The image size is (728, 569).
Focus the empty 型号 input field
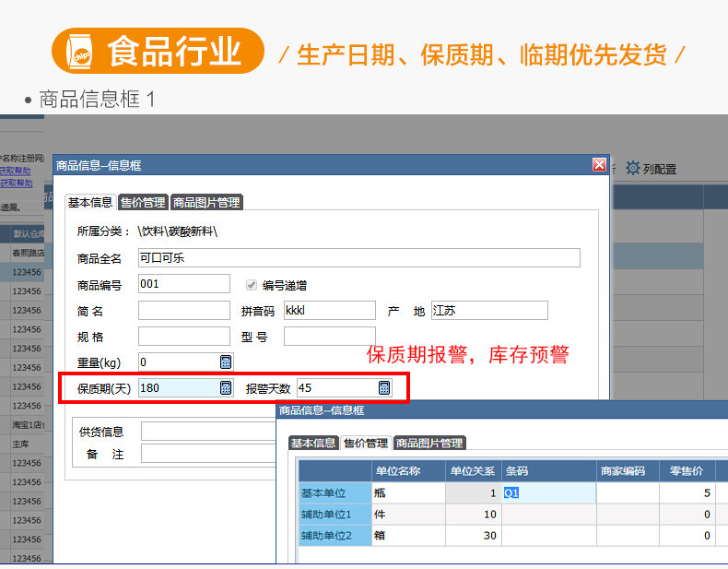(330, 337)
